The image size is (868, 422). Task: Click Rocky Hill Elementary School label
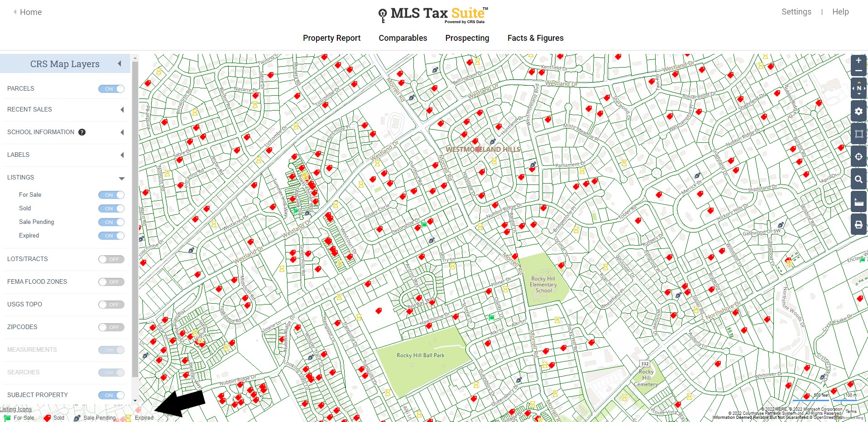coord(543,285)
